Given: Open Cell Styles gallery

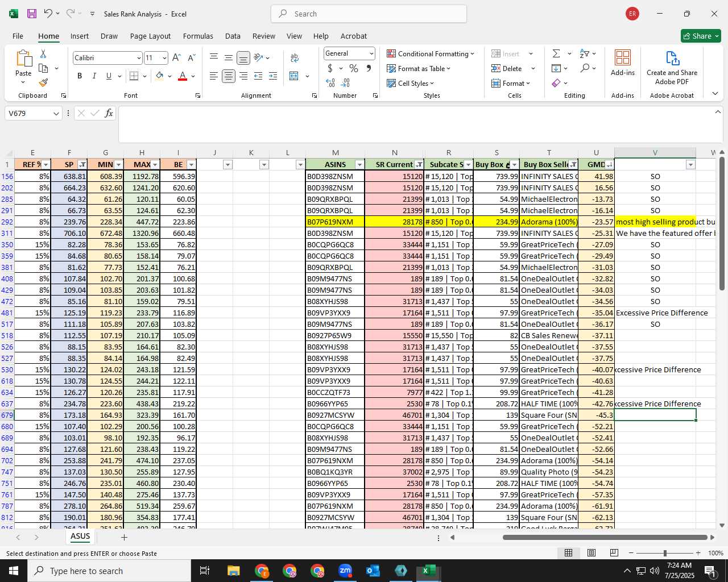Looking at the screenshot, I should (x=411, y=83).
